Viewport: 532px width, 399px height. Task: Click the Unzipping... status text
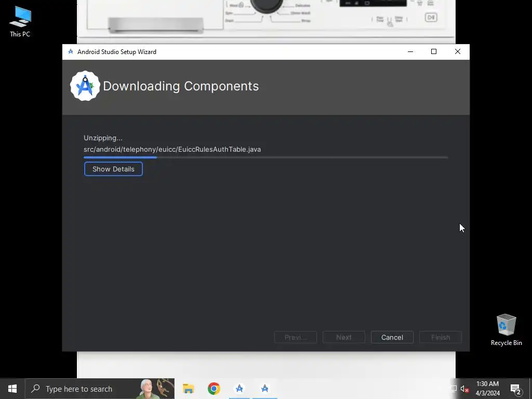[x=103, y=138]
